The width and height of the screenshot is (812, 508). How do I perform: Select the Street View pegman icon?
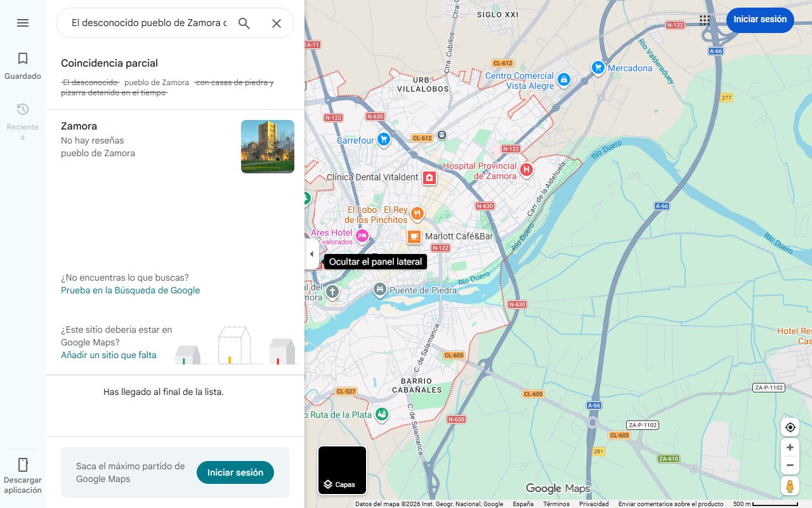790,486
